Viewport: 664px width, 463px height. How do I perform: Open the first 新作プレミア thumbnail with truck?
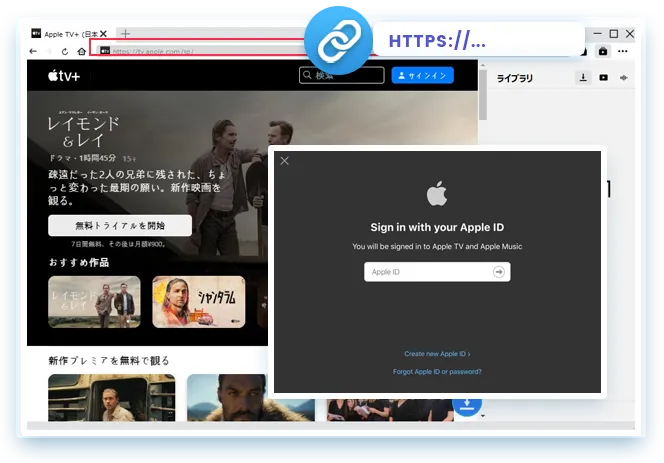111,397
